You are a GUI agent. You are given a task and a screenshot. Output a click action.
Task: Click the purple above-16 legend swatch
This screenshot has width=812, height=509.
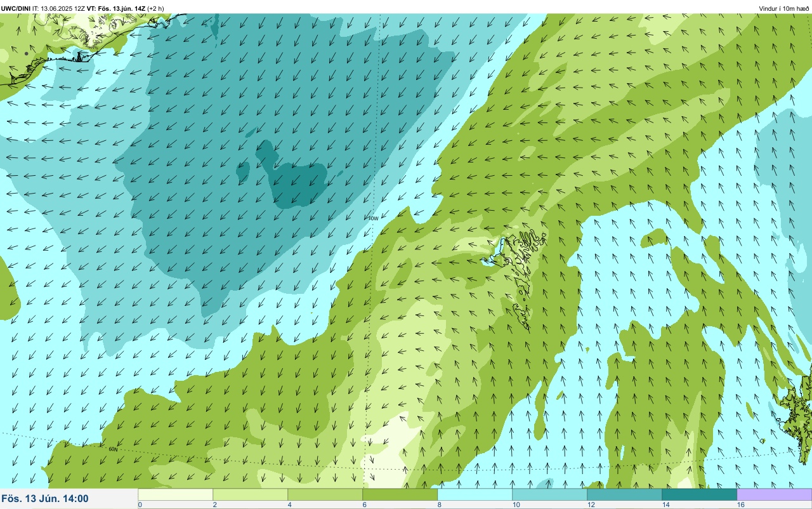pyautogui.click(x=775, y=494)
